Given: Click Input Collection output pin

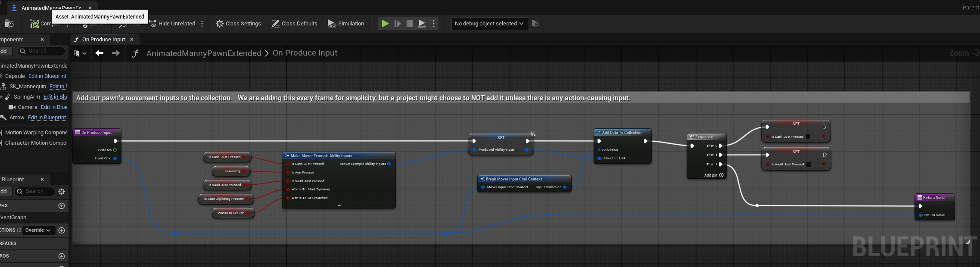Looking at the screenshot, I should [565, 187].
